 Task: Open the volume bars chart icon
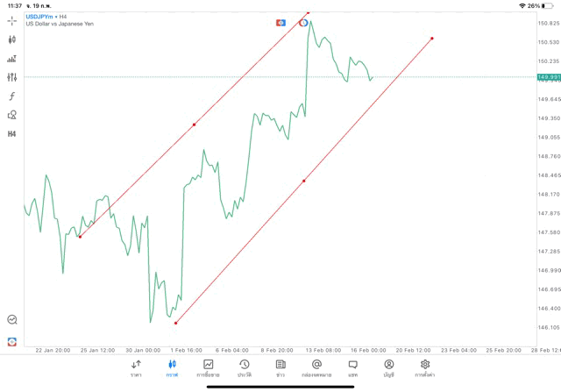pos(11,59)
